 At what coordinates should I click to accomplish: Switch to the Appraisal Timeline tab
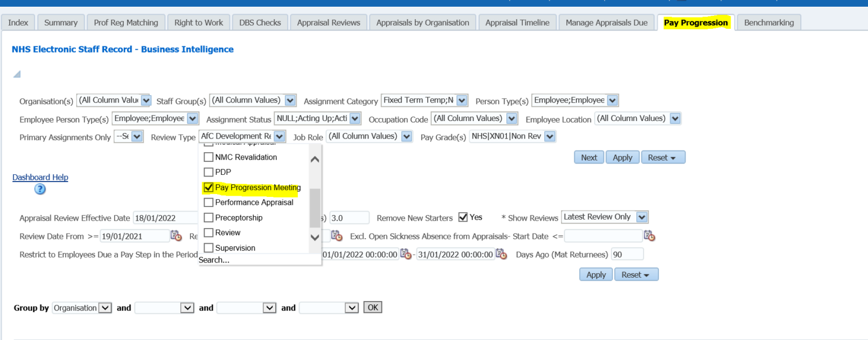[517, 23]
